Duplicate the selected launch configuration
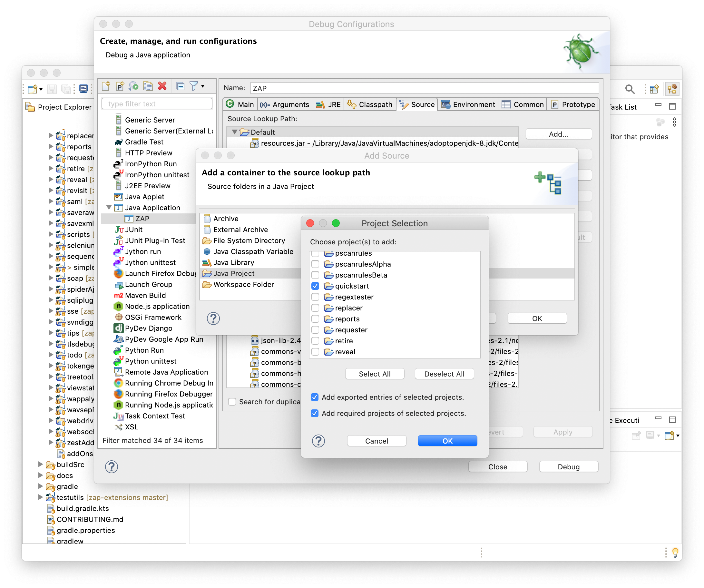This screenshot has height=588, width=704. click(148, 86)
